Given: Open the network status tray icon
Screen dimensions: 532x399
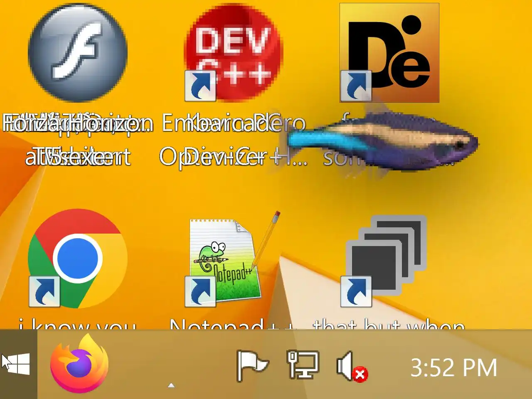Looking at the screenshot, I should click(x=303, y=365).
